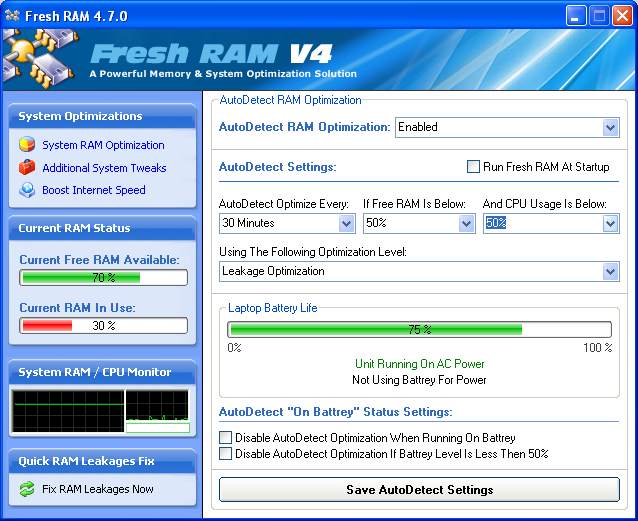Open Additional System Tweaks link
This screenshot has height=521, width=638.
coord(104,168)
